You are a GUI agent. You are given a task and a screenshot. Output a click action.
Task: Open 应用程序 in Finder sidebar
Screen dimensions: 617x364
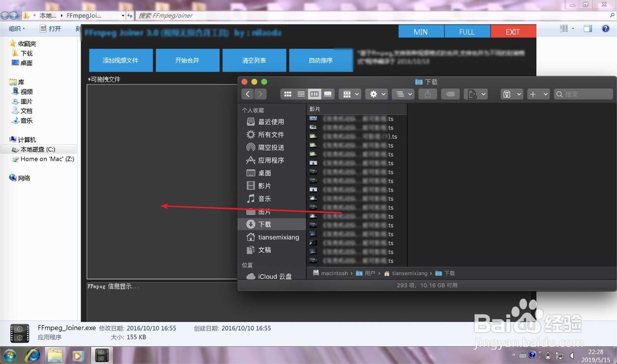[x=271, y=160]
